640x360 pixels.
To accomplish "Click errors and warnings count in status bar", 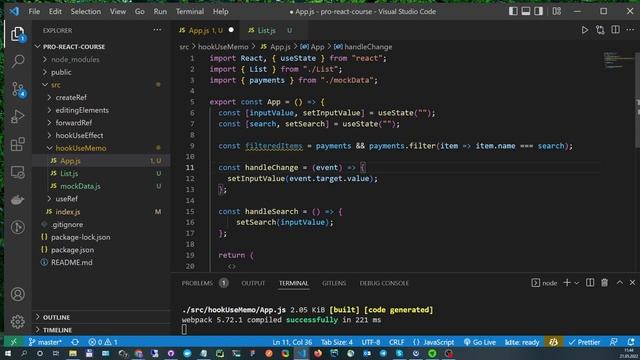I will [103, 342].
